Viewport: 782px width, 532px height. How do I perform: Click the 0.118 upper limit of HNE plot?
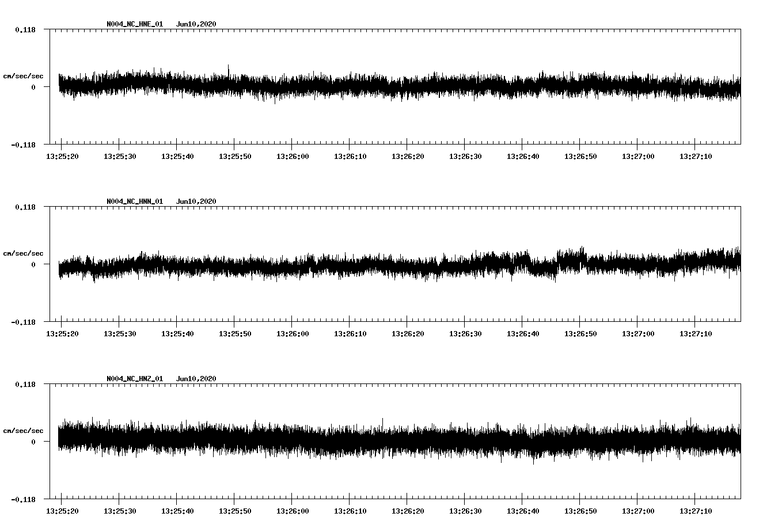[25, 29]
